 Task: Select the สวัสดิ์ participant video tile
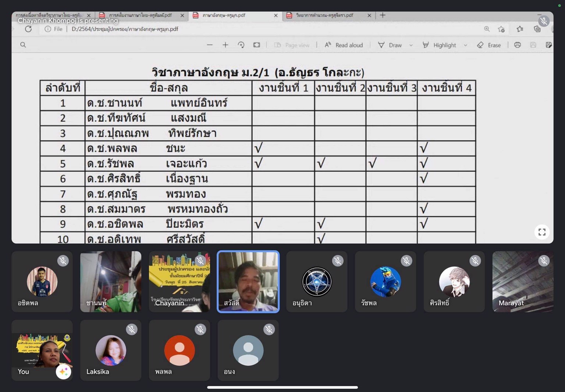coord(248,282)
